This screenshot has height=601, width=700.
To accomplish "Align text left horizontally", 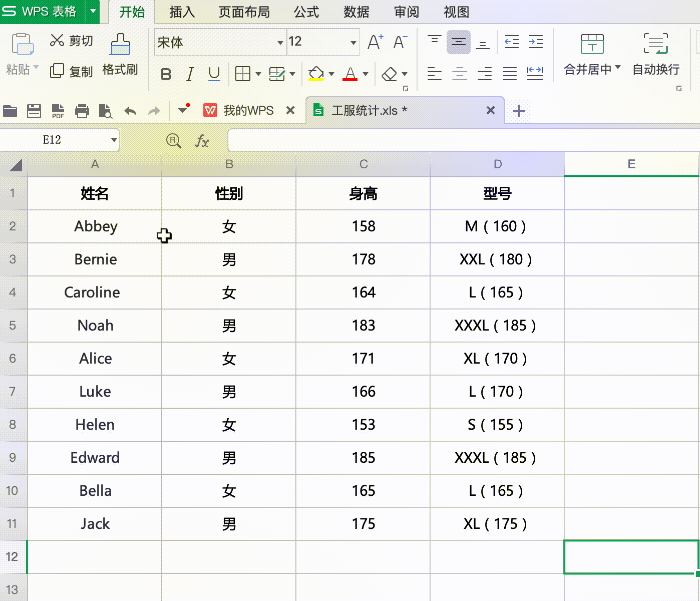I will point(434,74).
